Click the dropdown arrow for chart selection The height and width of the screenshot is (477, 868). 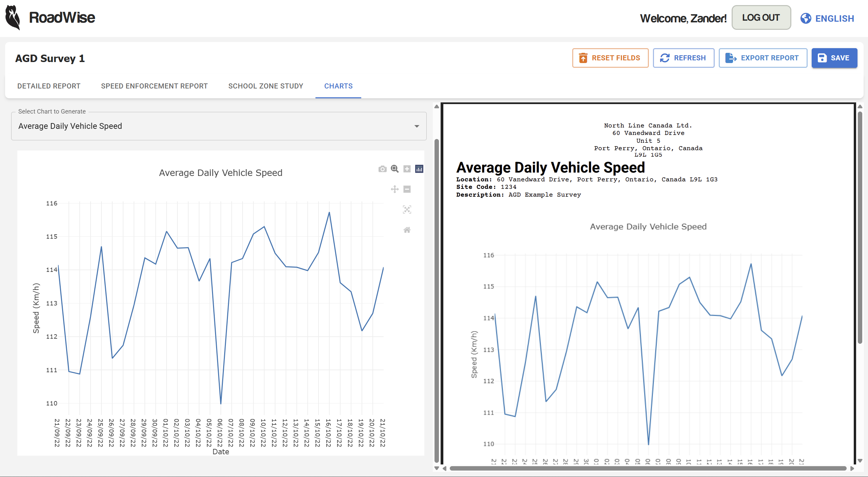tap(417, 126)
